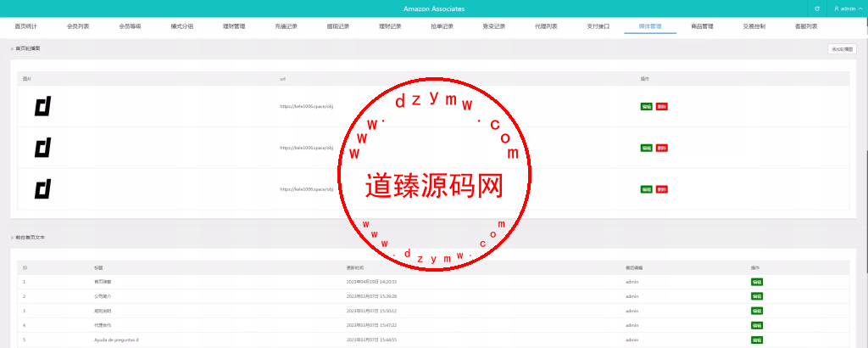Click the Amazon Associates title

434,8
